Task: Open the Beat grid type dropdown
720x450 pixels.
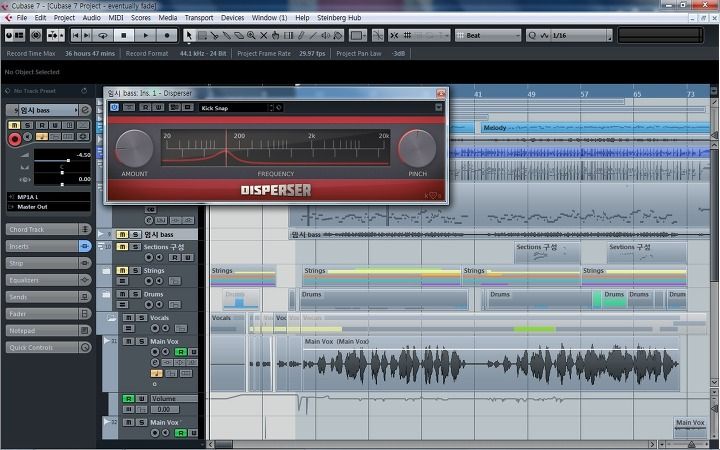Action: 488,35
